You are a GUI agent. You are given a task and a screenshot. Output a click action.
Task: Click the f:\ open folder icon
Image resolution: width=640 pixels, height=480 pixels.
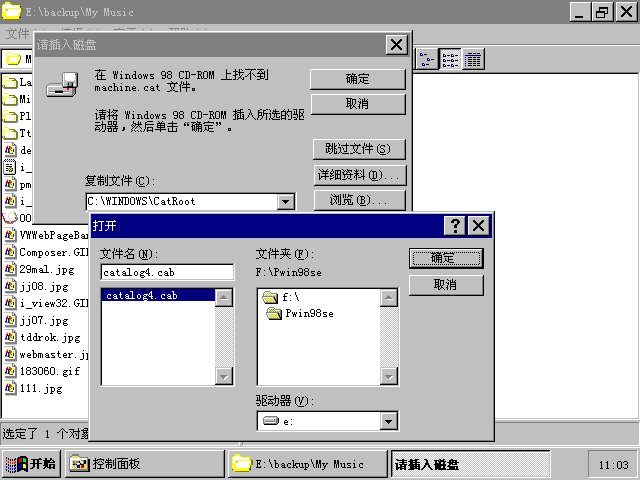(270, 297)
